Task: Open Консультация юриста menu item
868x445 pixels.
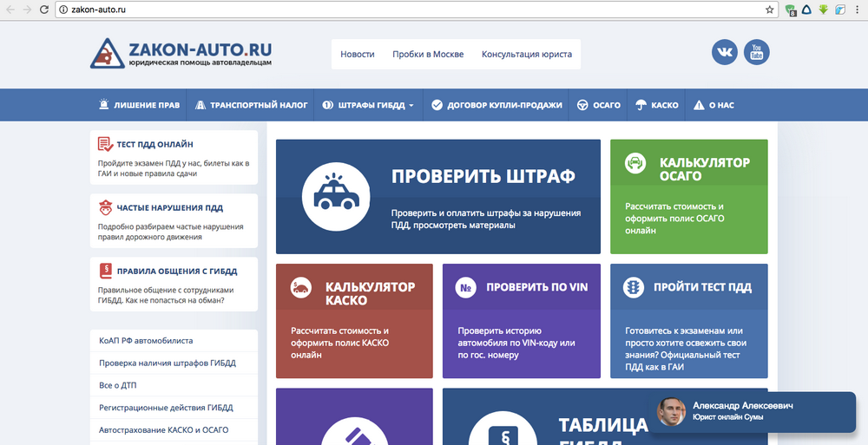Action: pyautogui.click(x=527, y=55)
